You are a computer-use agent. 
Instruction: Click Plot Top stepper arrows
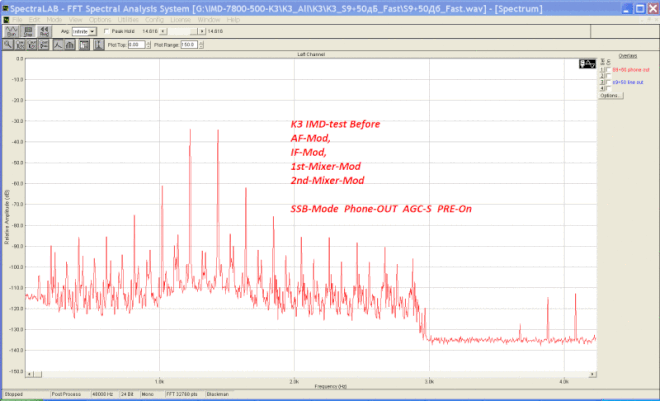click(148, 45)
